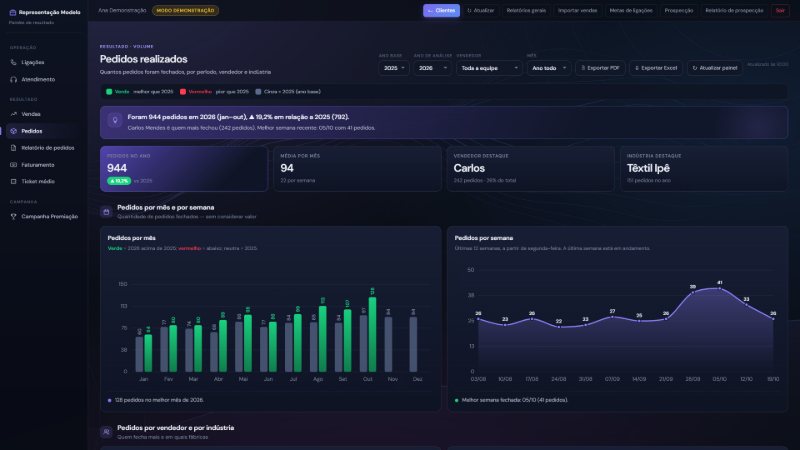Click the Representação Modelo logo icon
This screenshot has width=800, height=450.
(x=13, y=12)
